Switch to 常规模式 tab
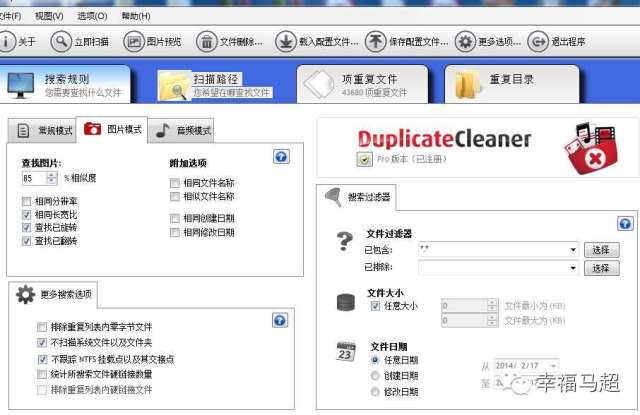 [42, 131]
